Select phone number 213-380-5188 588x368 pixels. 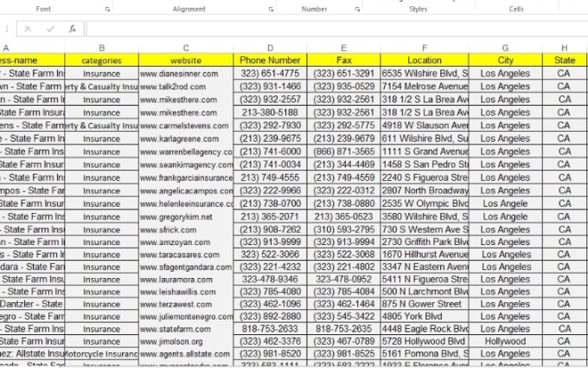coord(270,113)
